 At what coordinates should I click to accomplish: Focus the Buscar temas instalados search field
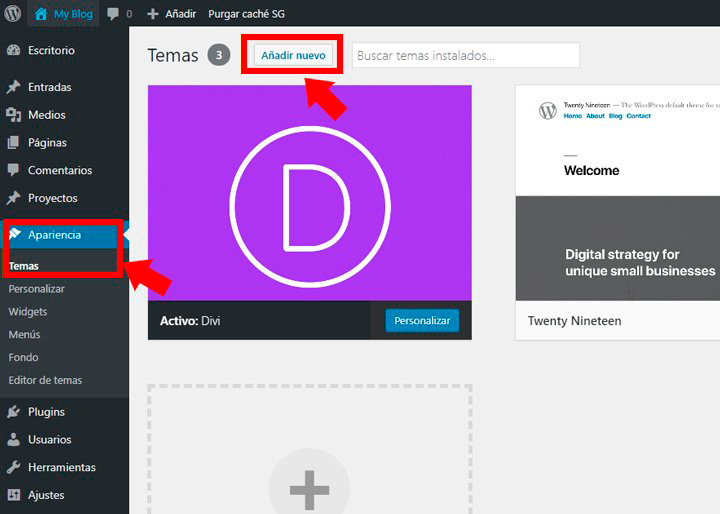466,56
